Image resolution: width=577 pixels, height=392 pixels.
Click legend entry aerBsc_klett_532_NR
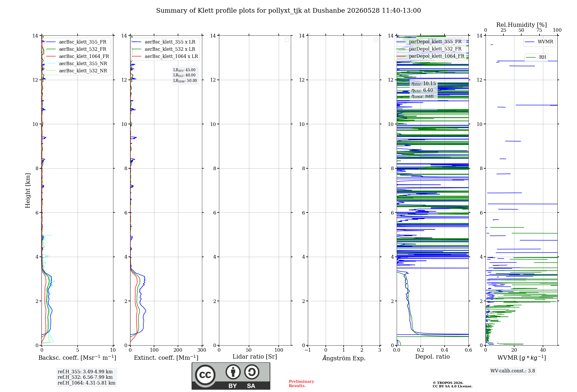point(83,71)
